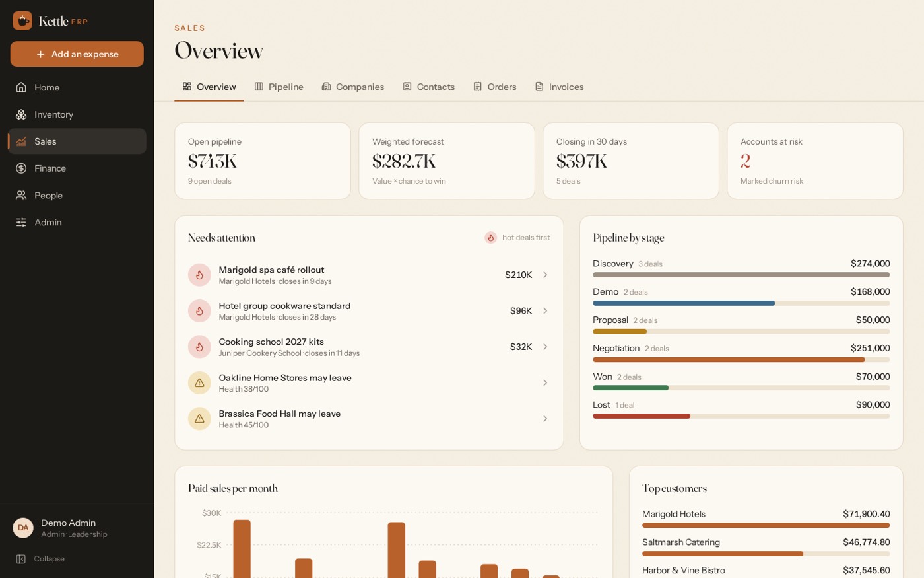The height and width of the screenshot is (578, 924).
Task: Click the People icon in sidebar
Action: 21,196
